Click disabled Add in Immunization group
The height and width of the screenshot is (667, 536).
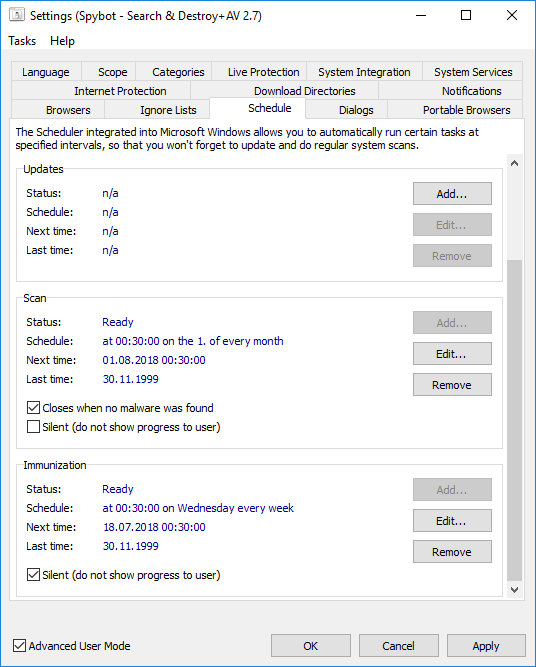point(452,490)
